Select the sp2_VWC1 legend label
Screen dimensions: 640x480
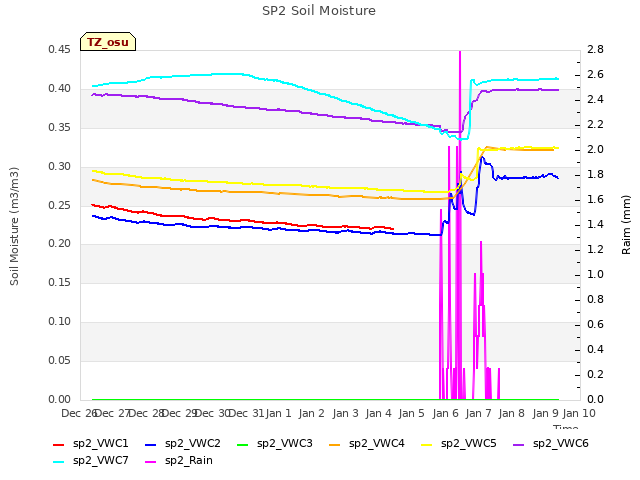100,444
